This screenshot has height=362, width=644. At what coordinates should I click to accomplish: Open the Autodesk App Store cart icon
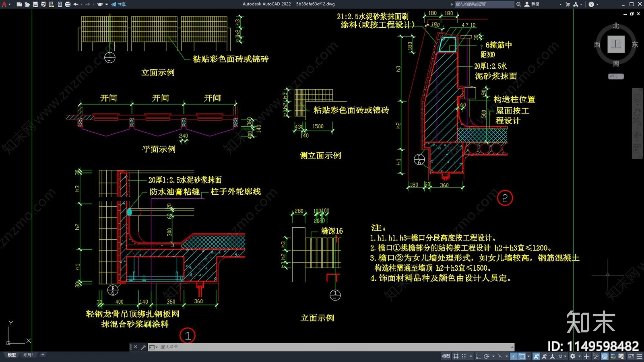[x=568, y=4]
